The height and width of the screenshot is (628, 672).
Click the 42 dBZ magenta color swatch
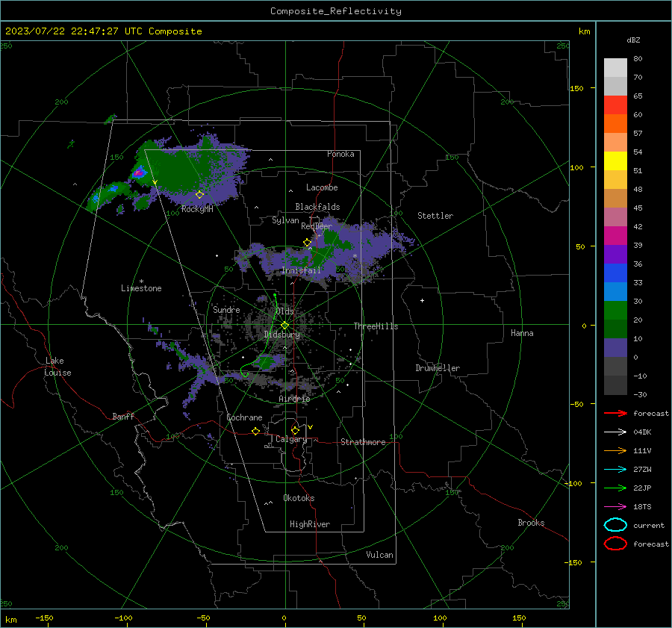[615, 235]
